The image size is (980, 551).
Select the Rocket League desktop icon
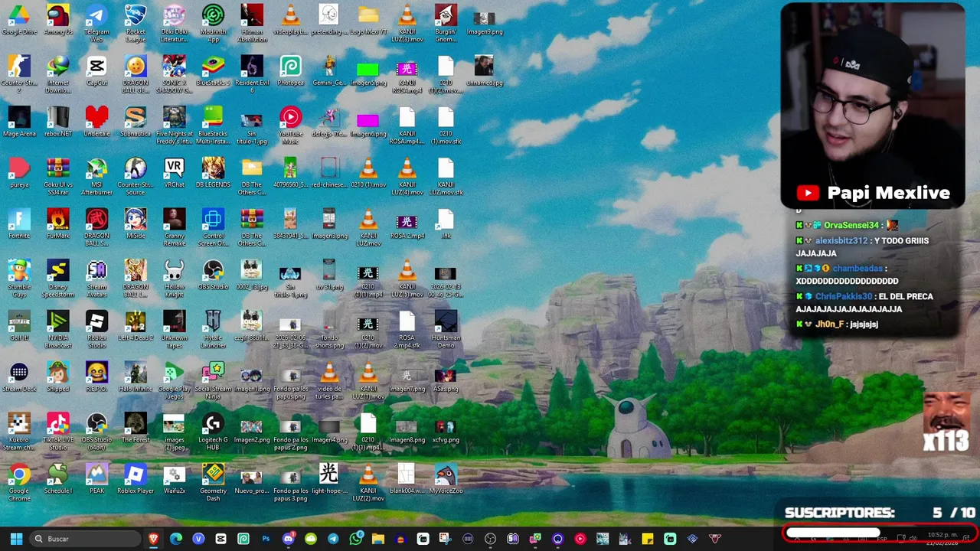coord(136,23)
